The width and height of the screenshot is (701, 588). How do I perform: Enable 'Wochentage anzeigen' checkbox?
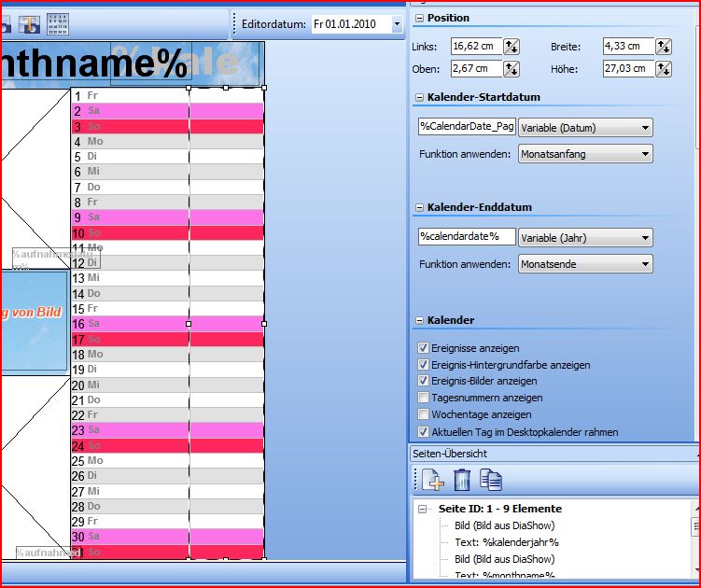pos(424,414)
